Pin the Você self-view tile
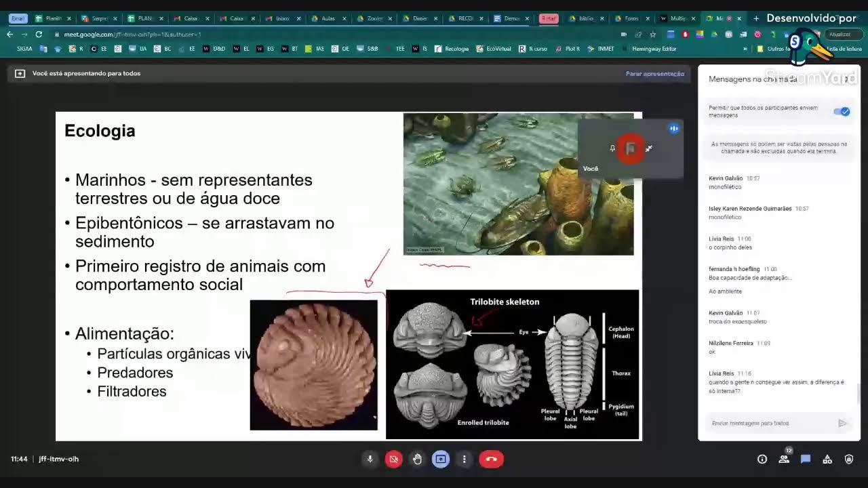This screenshot has width=868, height=488. pyautogui.click(x=612, y=148)
